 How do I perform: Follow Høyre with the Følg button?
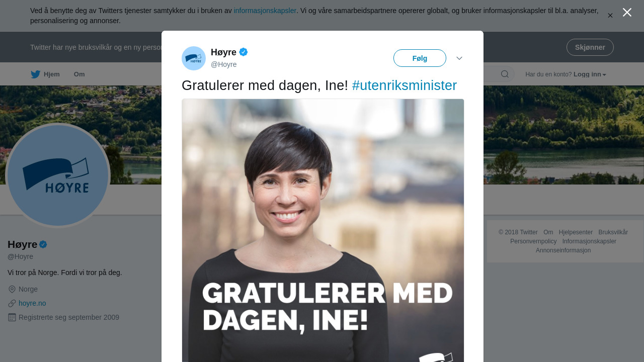pyautogui.click(x=420, y=58)
